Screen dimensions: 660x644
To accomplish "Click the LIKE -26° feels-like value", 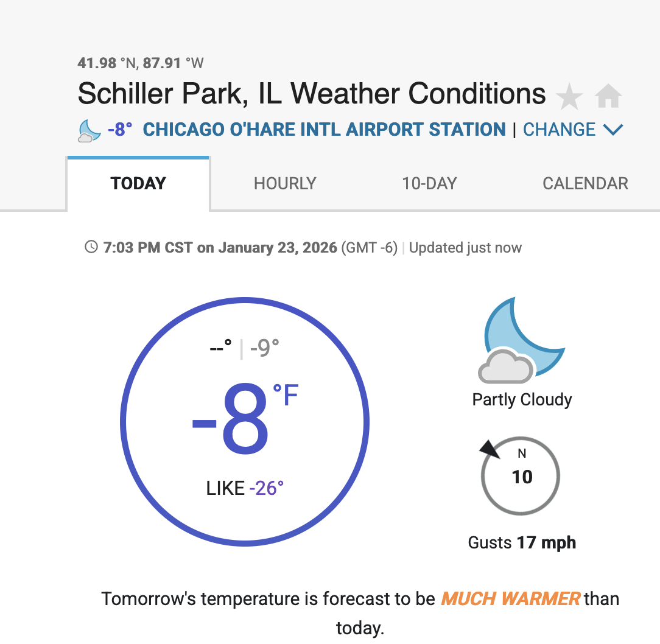I will point(245,488).
